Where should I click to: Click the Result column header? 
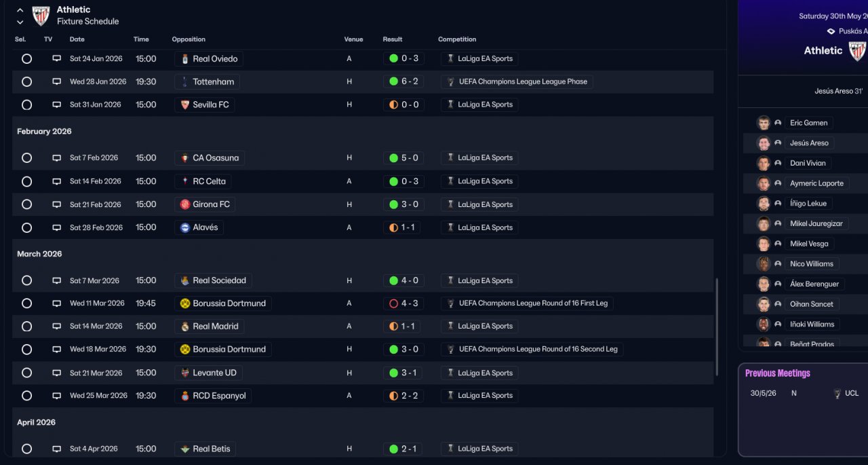(x=392, y=39)
